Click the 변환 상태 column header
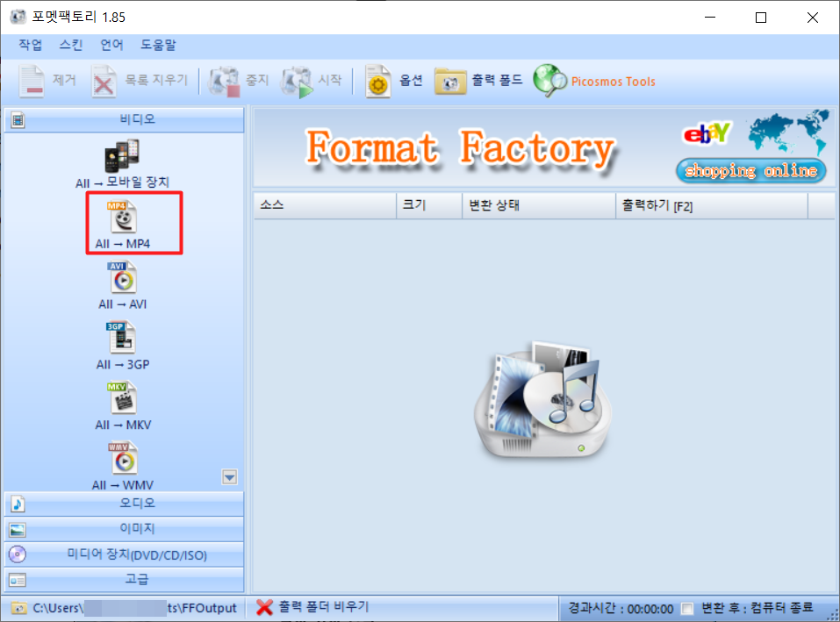Viewport: 840px width, 622px height. [x=539, y=205]
